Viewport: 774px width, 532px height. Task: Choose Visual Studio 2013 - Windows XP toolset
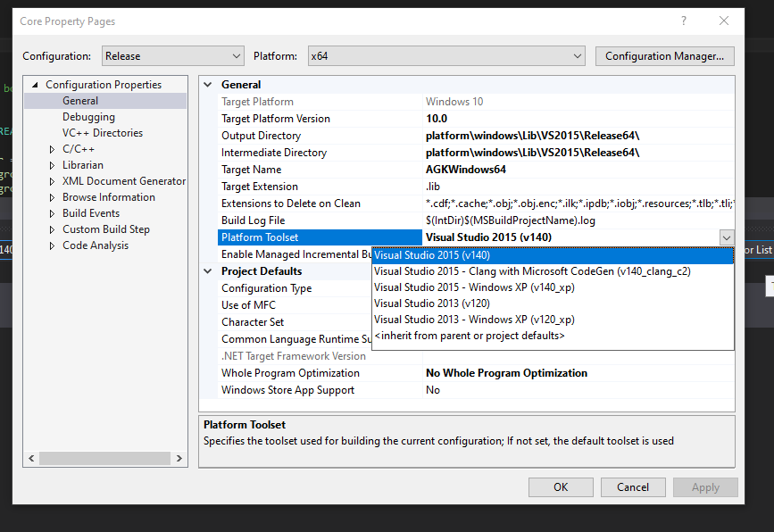[x=553, y=320]
